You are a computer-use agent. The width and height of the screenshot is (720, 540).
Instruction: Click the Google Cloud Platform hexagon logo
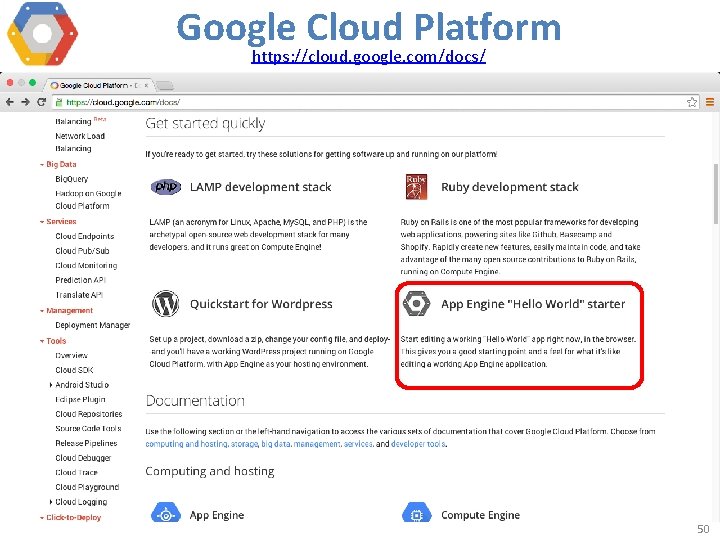[42, 34]
